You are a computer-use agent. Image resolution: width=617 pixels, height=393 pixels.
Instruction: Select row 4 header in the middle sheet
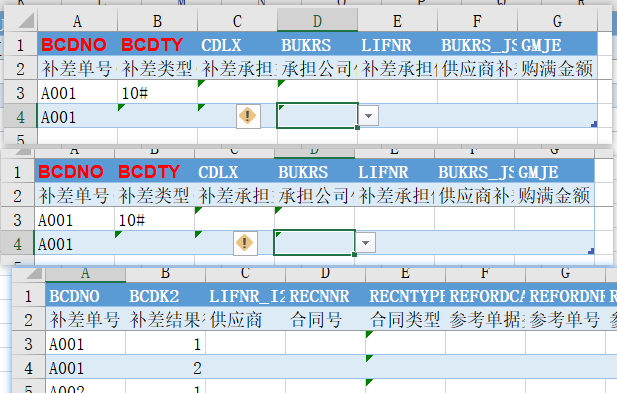[x=17, y=244]
